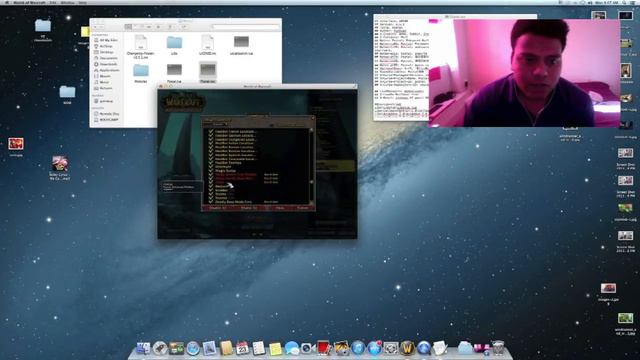This screenshot has height=360, width=640.
Task: Open Finder from the Dock
Action: 143,348
